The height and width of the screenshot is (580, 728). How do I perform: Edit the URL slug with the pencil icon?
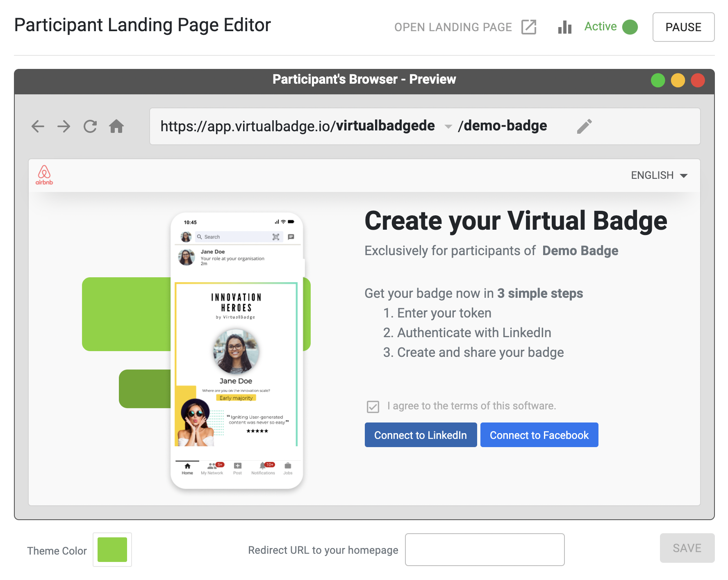584,126
